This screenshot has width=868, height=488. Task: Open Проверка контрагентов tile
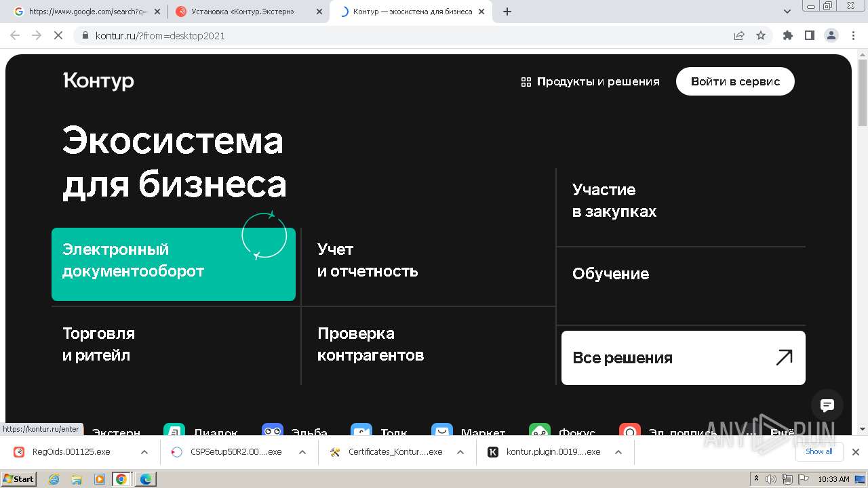429,346
